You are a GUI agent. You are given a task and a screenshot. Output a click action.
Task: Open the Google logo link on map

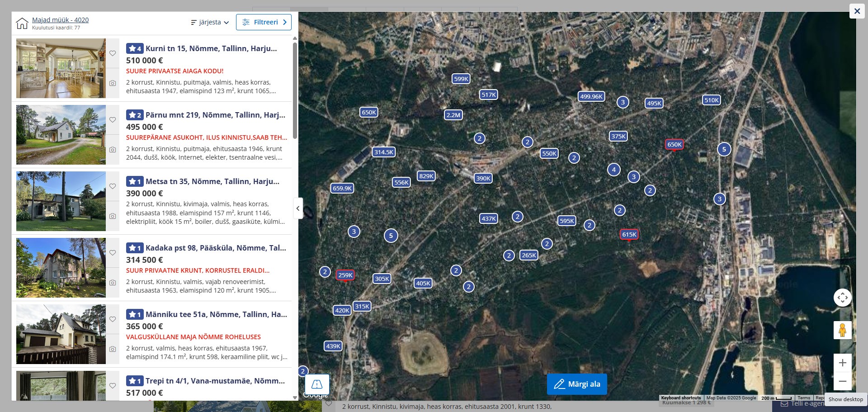(x=316, y=395)
